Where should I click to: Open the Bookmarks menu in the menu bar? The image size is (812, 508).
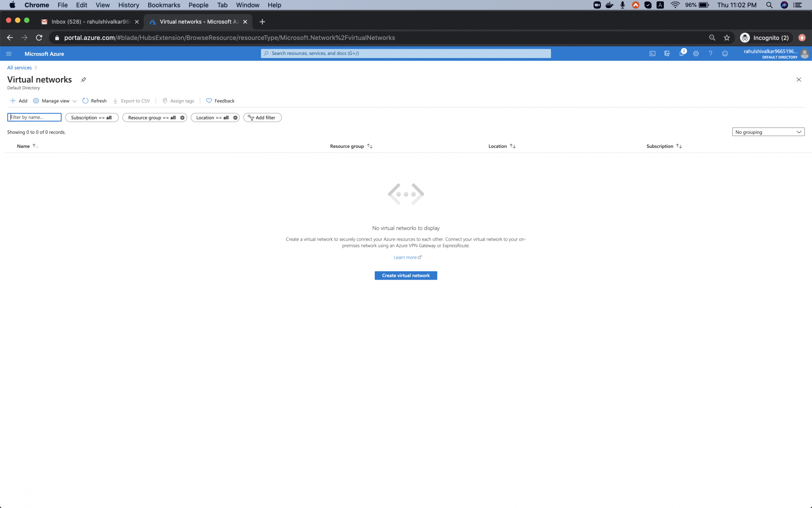164,5
